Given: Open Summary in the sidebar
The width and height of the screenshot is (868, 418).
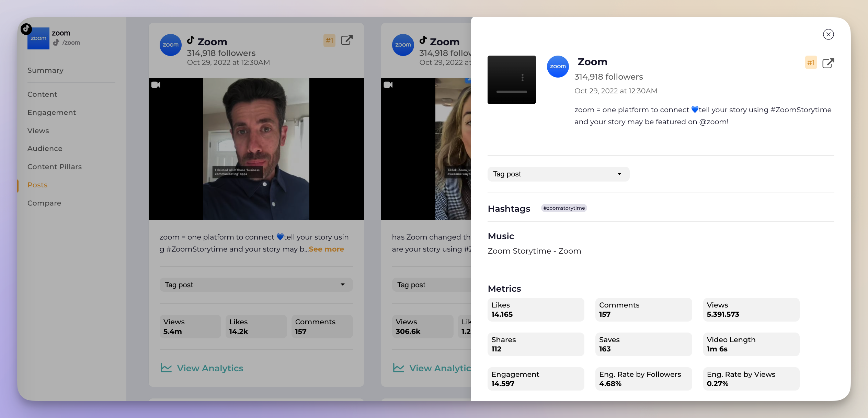Looking at the screenshot, I should coord(45,70).
